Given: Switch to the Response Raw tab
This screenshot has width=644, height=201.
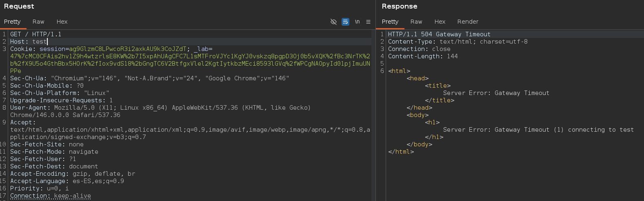Looking at the screenshot, I should [x=416, y=22].
